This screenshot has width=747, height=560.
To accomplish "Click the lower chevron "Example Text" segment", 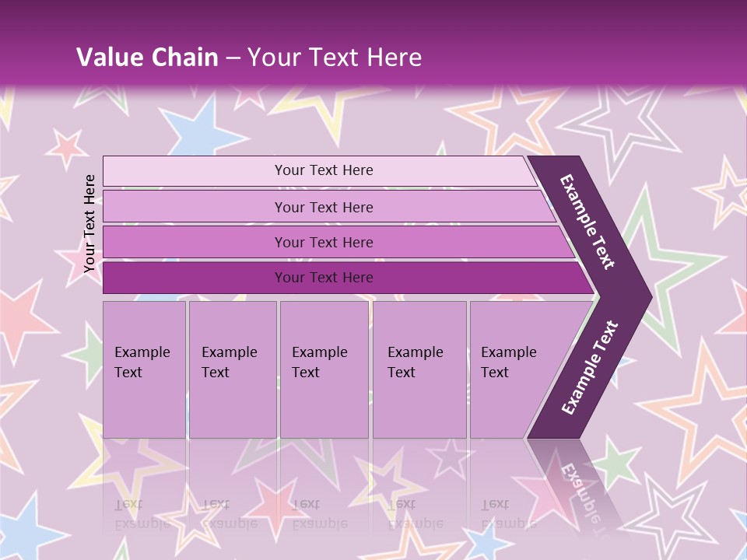I will (x=590, y=367).
